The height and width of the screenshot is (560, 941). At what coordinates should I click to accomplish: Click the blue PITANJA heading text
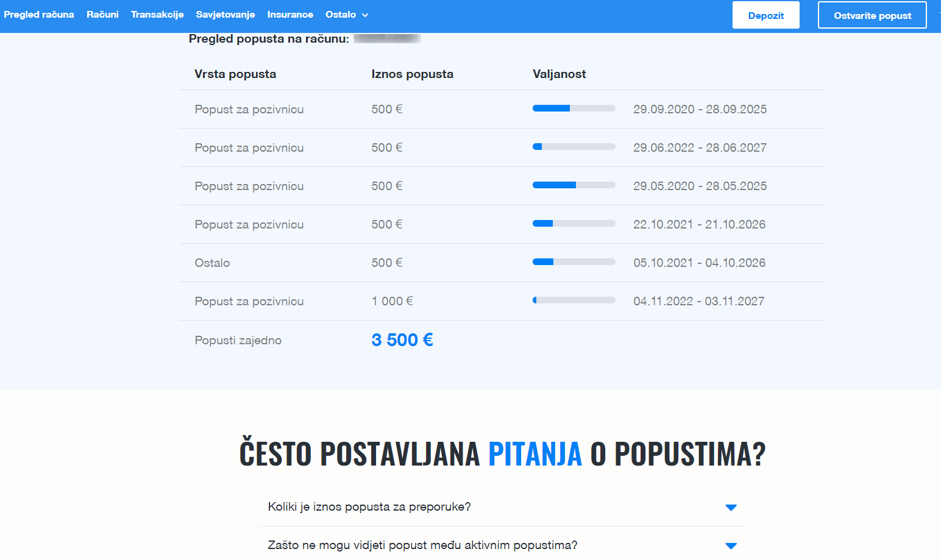pos(534,453)
